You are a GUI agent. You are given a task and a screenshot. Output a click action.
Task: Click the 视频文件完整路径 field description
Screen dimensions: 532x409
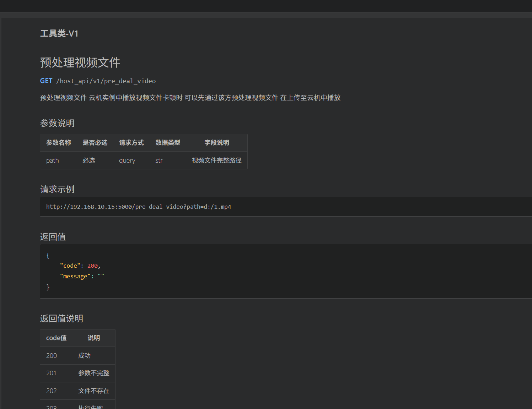click(x=216, y=160)
